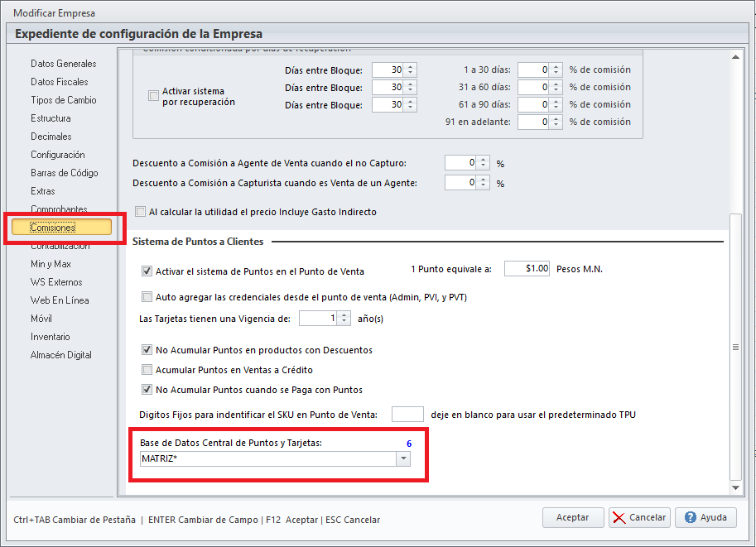Switch to the Datos Fiscales tab
This screenshot has width=756, height=547.
[60, 82]
